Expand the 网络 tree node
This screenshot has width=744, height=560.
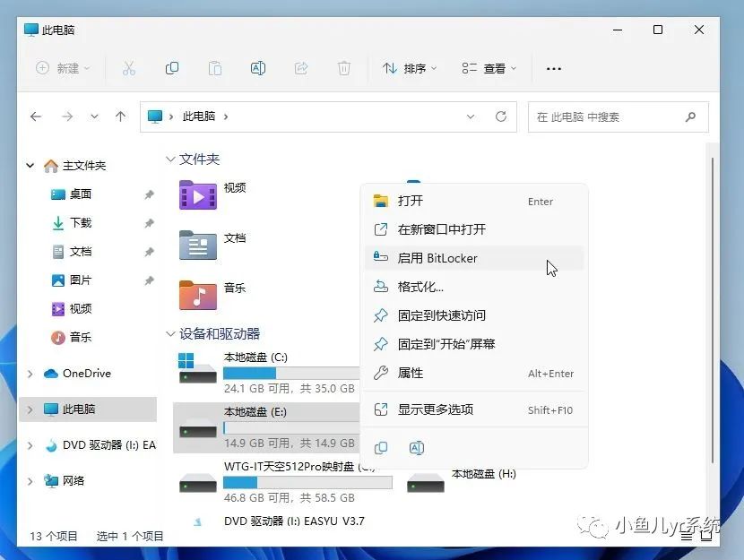(30, 481)
